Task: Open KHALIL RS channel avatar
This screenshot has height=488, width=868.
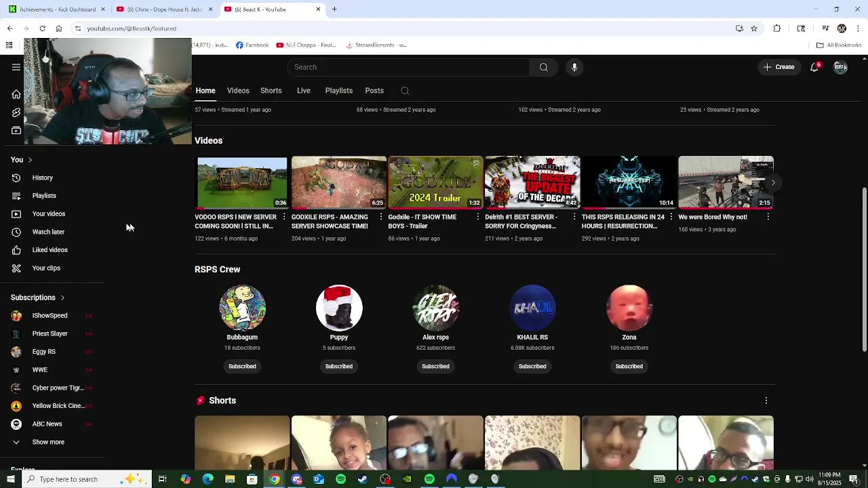Action: (x=532, y=308)
